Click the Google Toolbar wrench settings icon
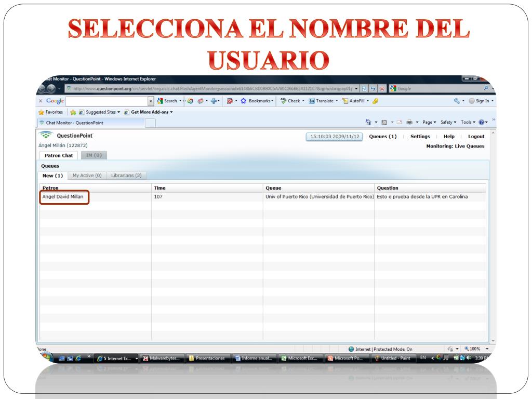The width and height of the screenshot is (532, 399). [x=457, y=101]
